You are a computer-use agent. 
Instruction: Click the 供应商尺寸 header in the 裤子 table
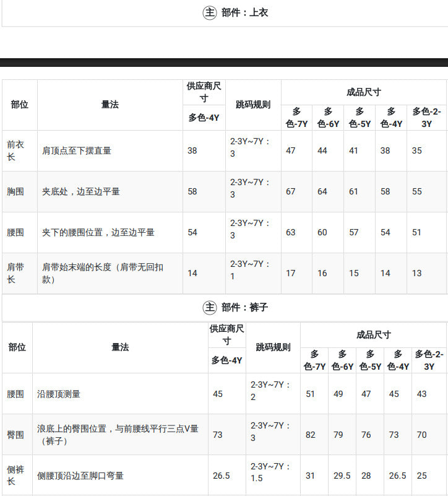[x=226, y=334]
